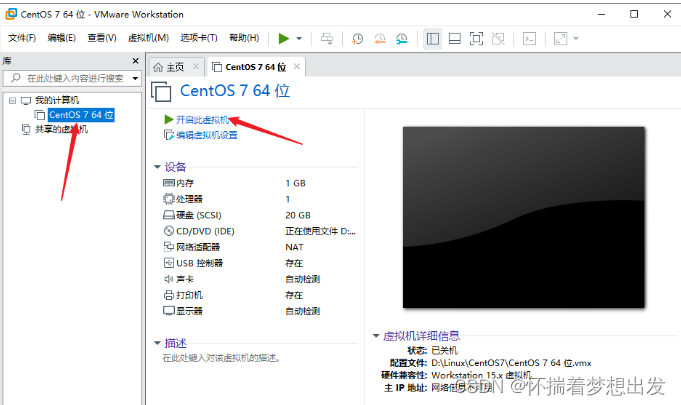Open stretch display dropdown arrow
The image size is (681, 405).
click(x=576, y=39)
